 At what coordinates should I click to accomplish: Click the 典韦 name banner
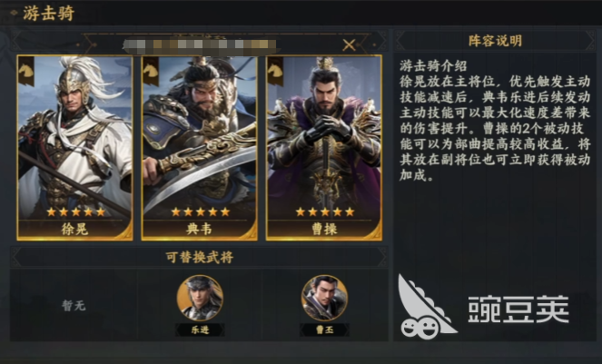click(x=199, y=230)
